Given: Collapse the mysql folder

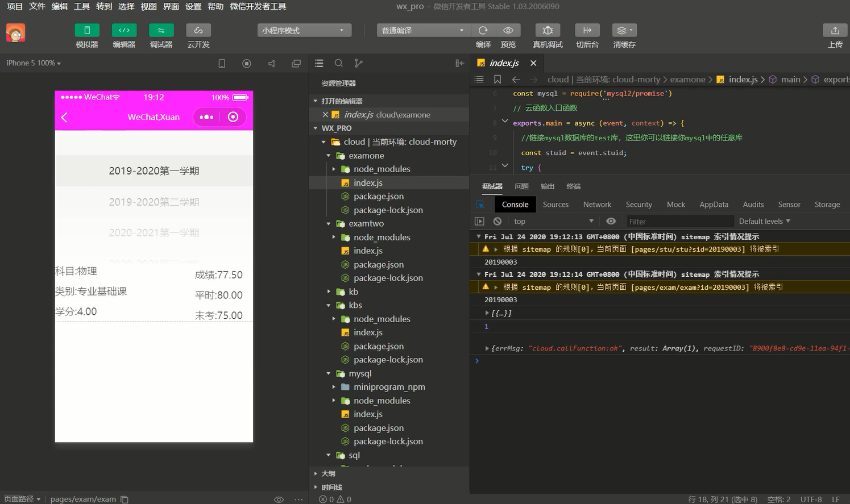Looking at the screenshot, I should click(329, 373).
